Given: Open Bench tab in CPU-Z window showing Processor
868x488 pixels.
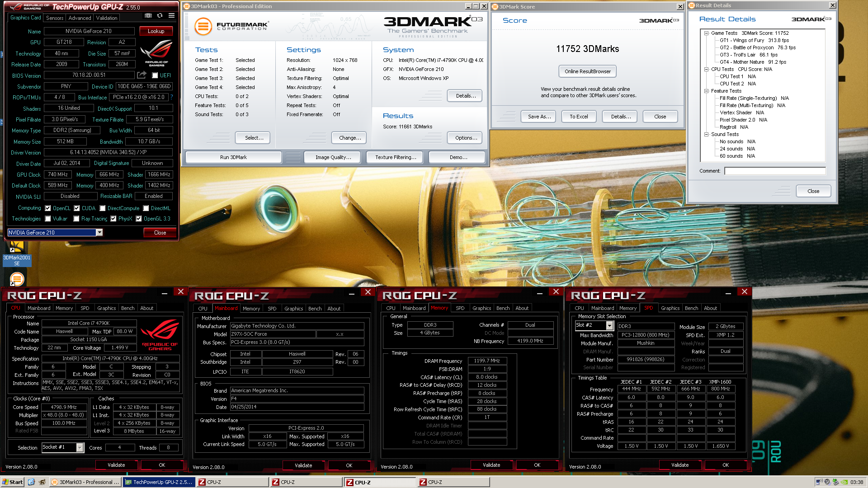Looking at the screenshot, I should coord(128,308).
